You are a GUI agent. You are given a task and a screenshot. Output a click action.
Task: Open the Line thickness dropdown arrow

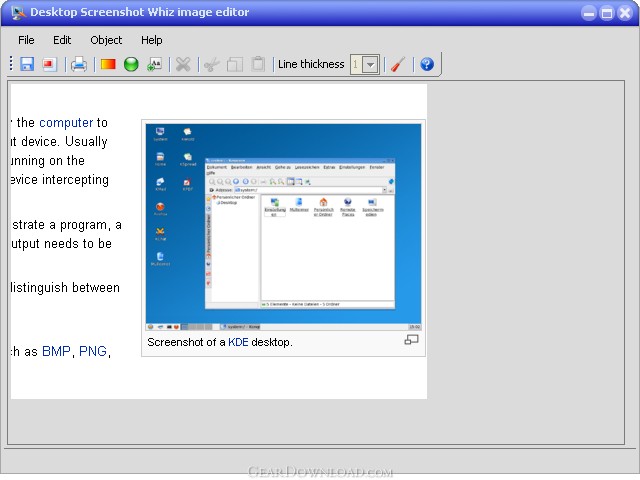371,64
